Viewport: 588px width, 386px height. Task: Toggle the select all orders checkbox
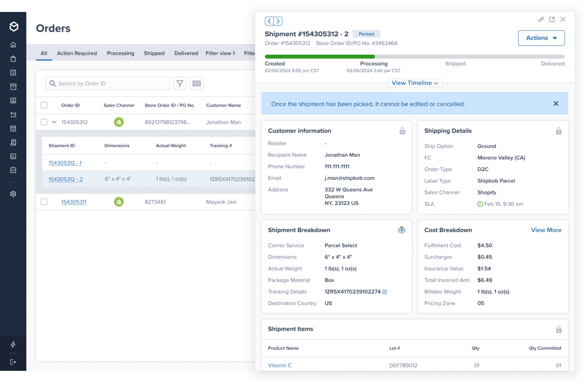[x=44, y=105]
